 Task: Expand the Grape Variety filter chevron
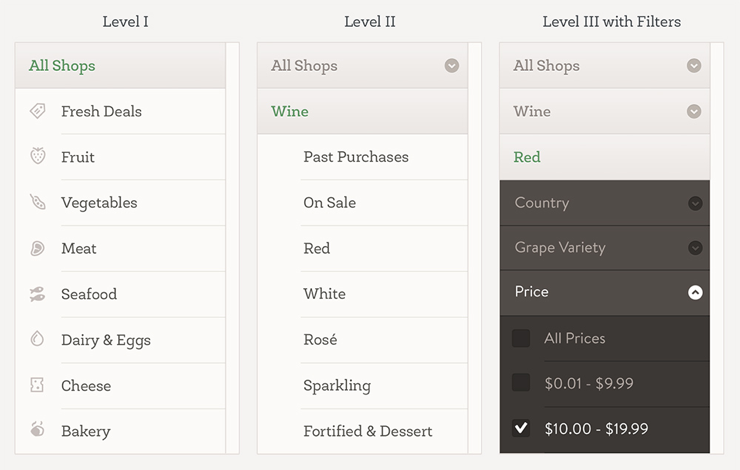click(x=695, y=248)
